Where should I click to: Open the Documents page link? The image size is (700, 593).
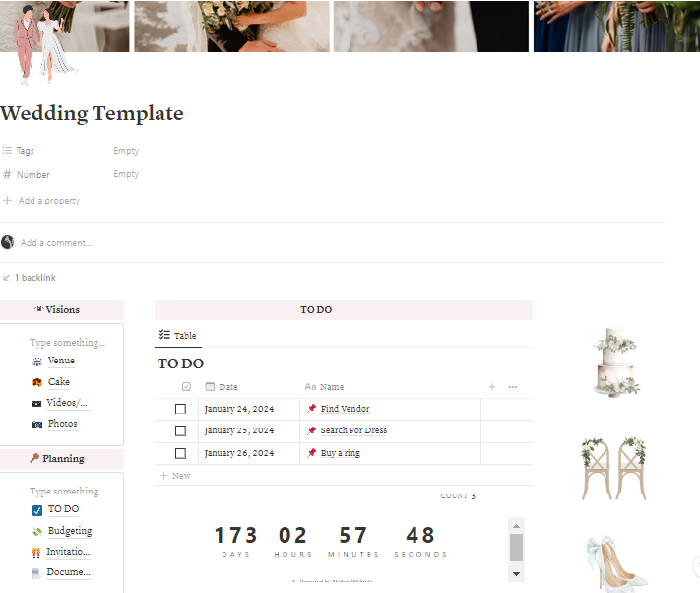click(68, 572)
